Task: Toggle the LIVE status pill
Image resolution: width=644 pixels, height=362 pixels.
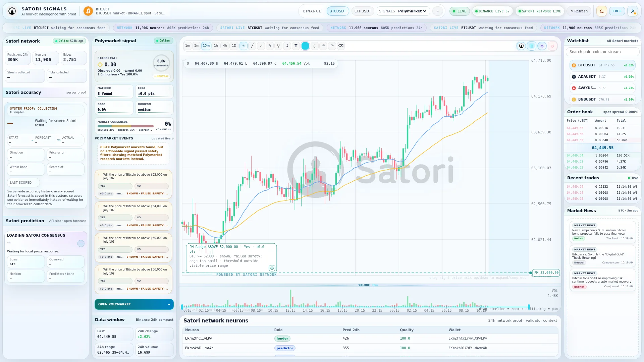Action: coord(460,11)
